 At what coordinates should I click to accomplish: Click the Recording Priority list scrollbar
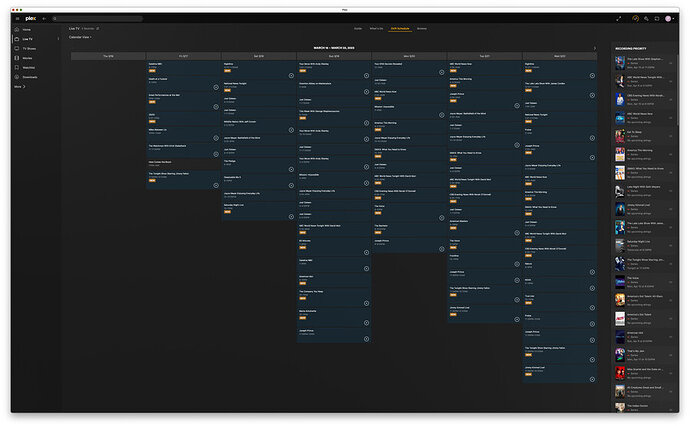coord(678,88)
